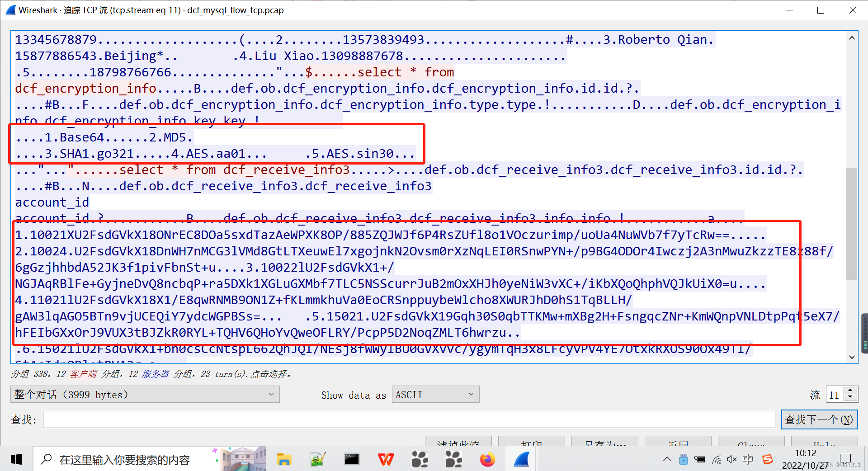Click the Wireshark fin icon in title bar
868x471 pixels.
[11, 10]
